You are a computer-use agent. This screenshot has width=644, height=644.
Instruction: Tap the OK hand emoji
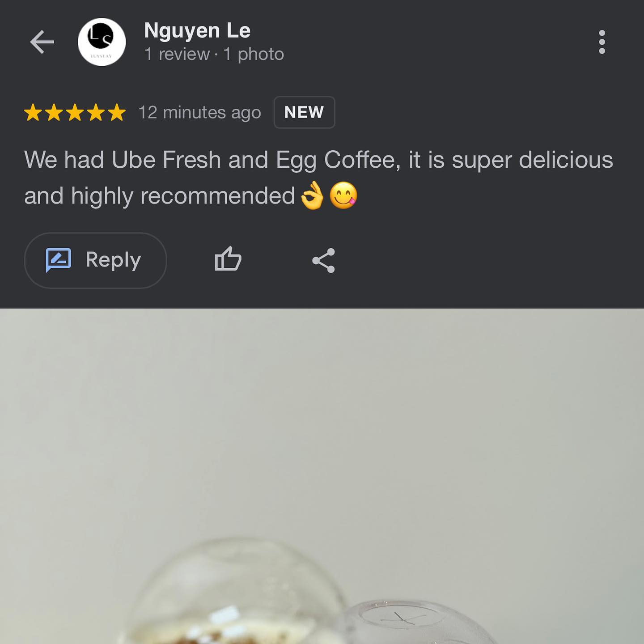(312, 195)
